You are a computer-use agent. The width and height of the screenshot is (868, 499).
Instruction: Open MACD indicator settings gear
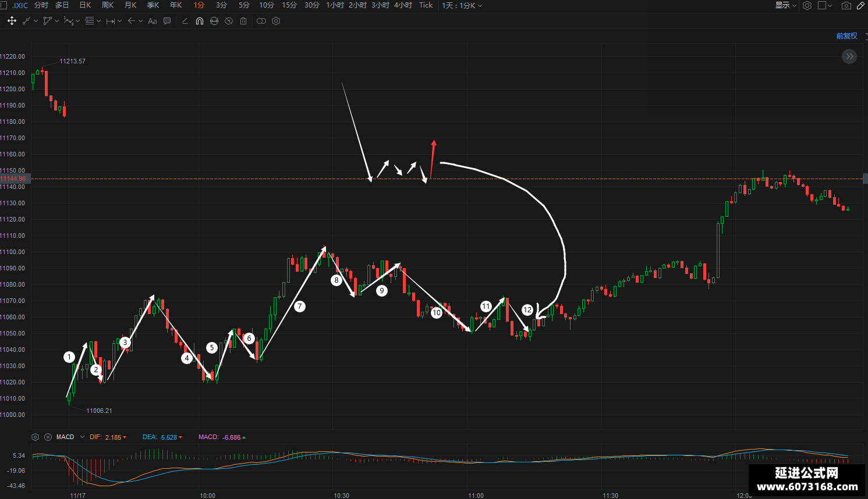[35, 437]
